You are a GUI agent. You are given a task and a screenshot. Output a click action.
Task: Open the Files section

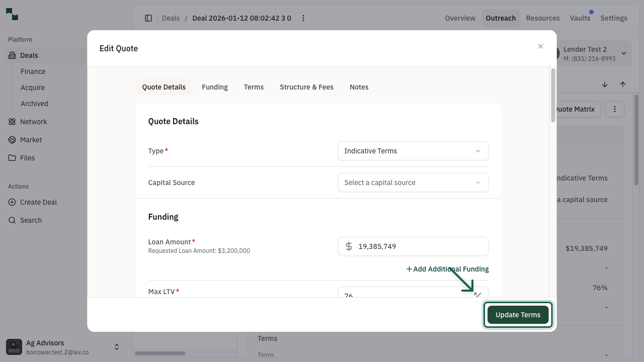tap(12, 158)
